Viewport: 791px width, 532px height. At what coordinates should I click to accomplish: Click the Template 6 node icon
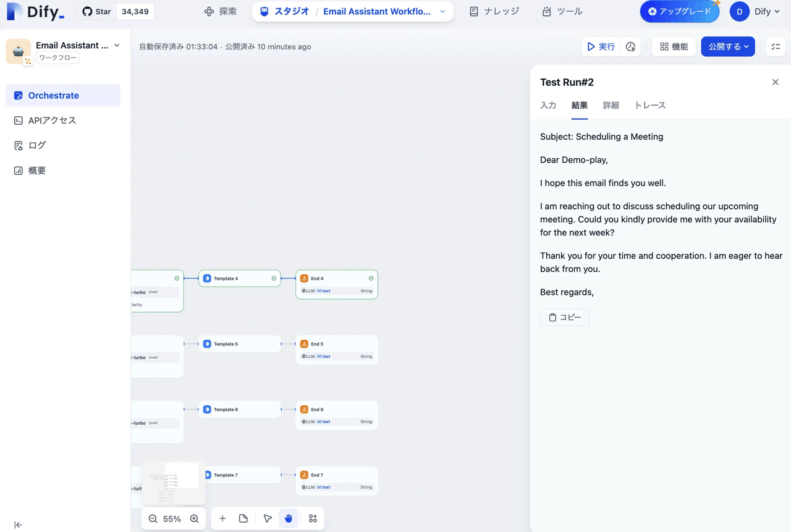[207, 409]
